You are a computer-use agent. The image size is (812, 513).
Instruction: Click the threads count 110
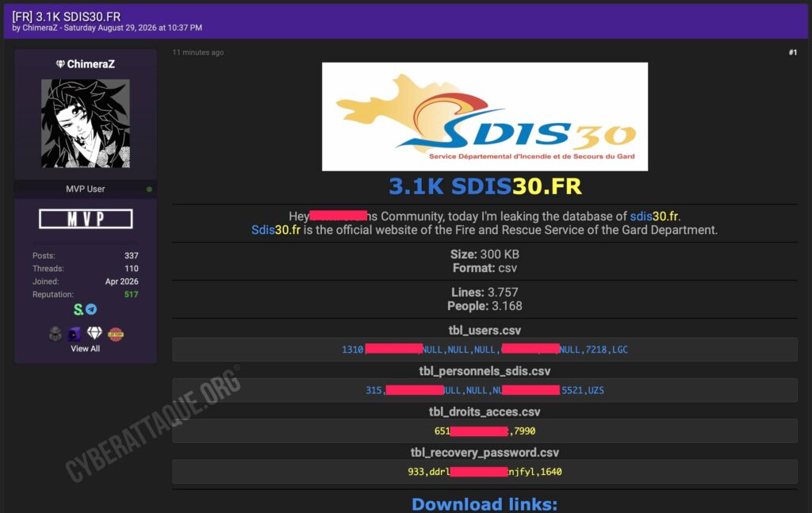(x=131, y=268)
